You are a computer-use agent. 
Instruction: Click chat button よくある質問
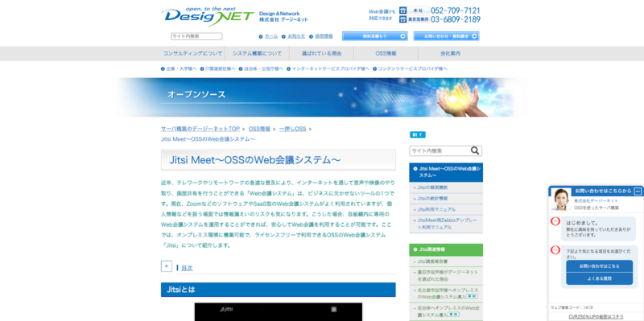(599, 278)
